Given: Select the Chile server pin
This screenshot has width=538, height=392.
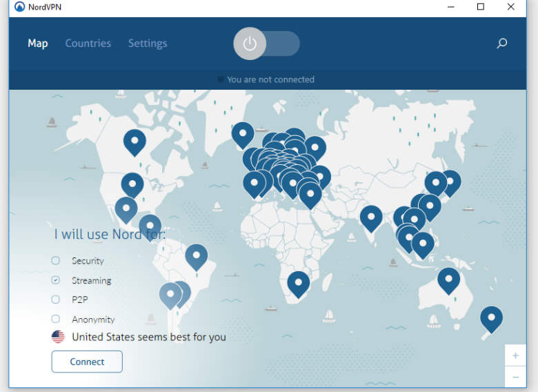Looking at the screenshot, I should click(170, 296).
